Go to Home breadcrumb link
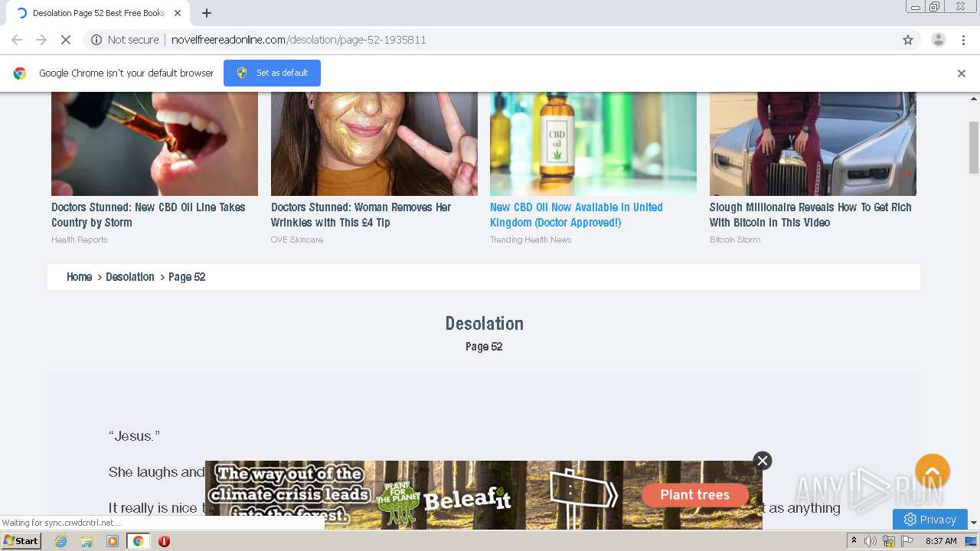This screenshot has height=551, width=980. pyautogui.click(x=80, y=277)
